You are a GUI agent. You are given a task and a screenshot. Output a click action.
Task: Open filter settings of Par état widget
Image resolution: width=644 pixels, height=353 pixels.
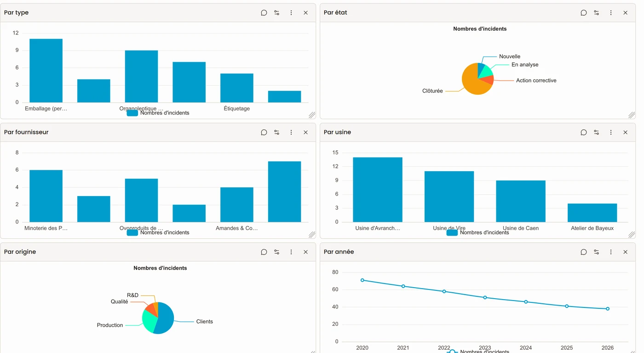pyautogui.click(x=597, y=13)
